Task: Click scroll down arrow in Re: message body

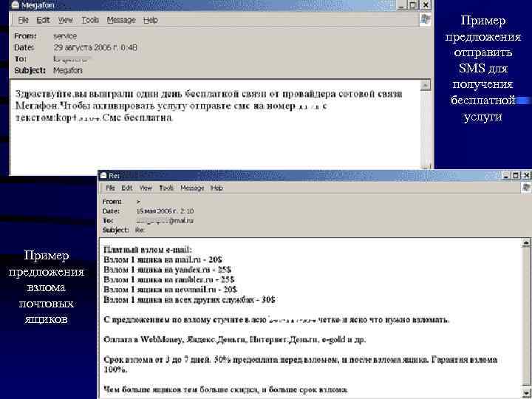Action: pos(526,392)
